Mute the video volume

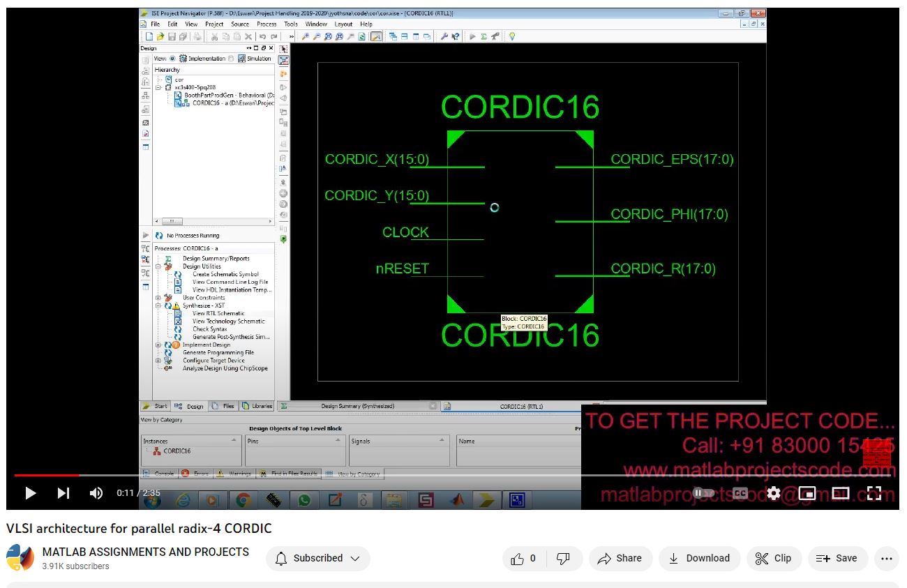[96, 493]
